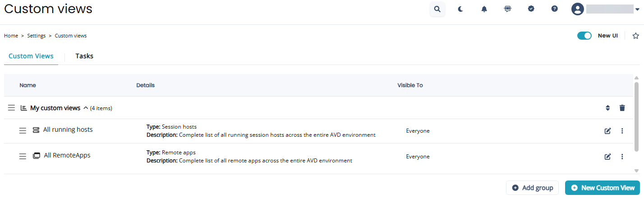Toggle the New UI switch
Viewport: 644px width, 199px height.
584,36
